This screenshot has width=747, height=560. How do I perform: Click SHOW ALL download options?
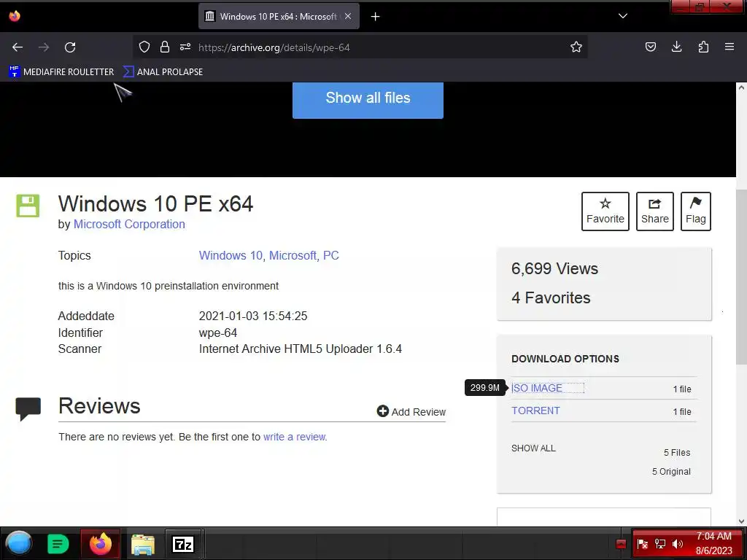(533, 448)
